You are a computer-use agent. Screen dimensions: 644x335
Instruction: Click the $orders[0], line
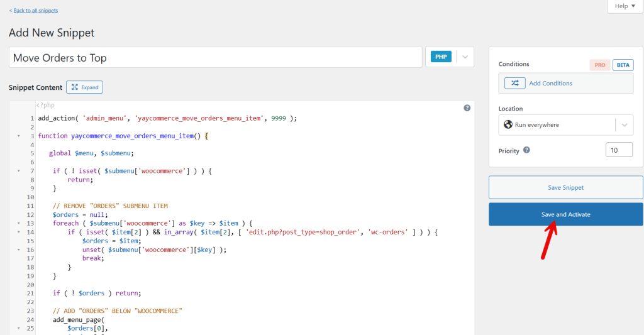pos(87,329)
